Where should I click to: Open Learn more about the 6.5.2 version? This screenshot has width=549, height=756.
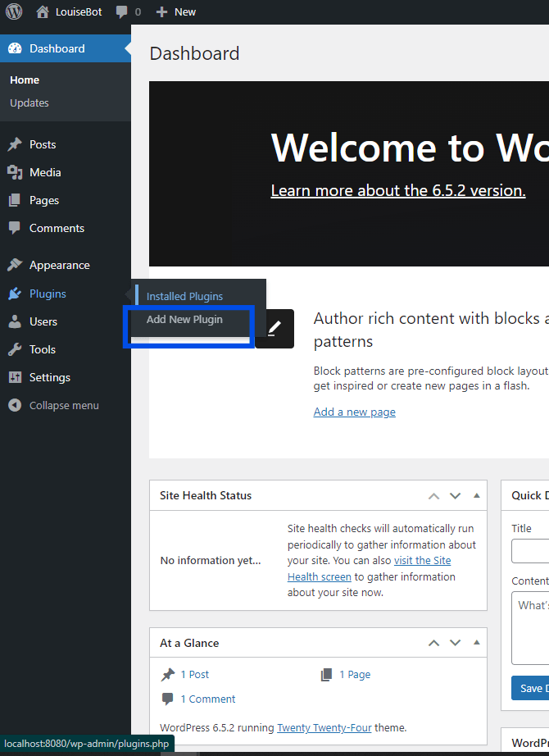(398, 190)
